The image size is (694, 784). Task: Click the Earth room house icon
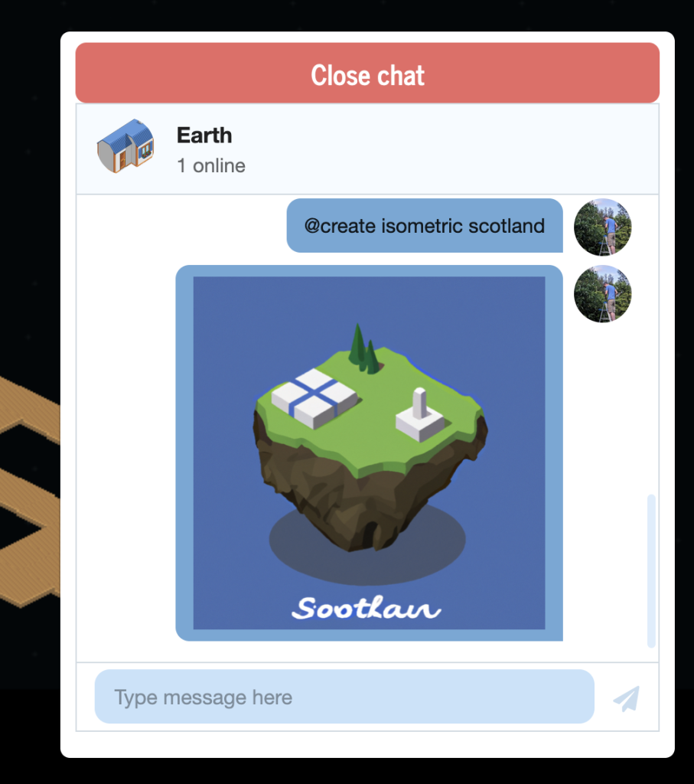[125, 146]
